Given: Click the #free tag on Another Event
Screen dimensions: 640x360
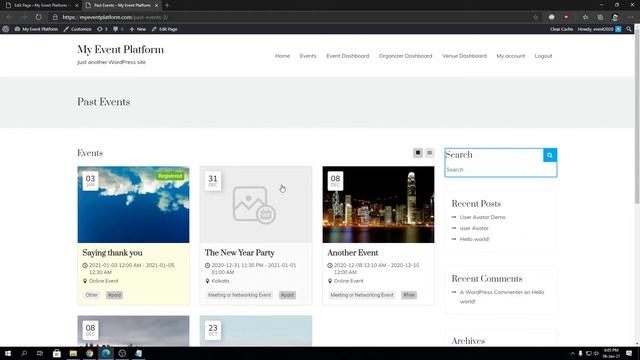Looking at the screenshot, I should tap(409, 295).
